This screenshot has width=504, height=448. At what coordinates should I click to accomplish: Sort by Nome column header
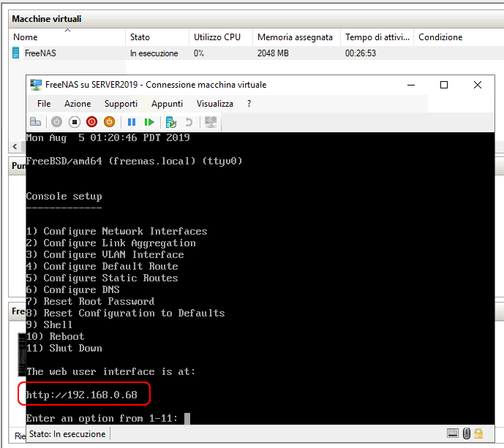point(67,37)
